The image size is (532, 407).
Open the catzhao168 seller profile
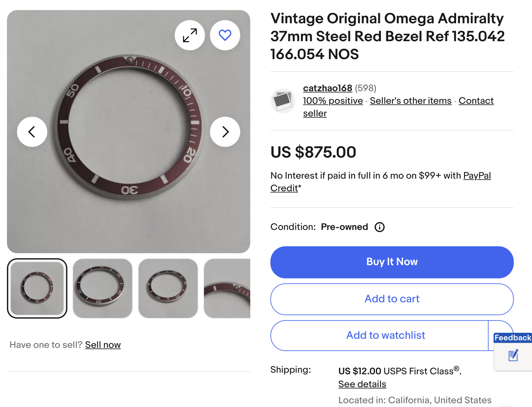coord(327,88)
